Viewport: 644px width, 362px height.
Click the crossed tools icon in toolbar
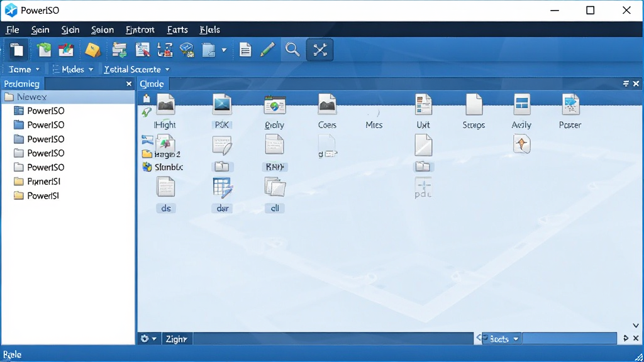319,50
